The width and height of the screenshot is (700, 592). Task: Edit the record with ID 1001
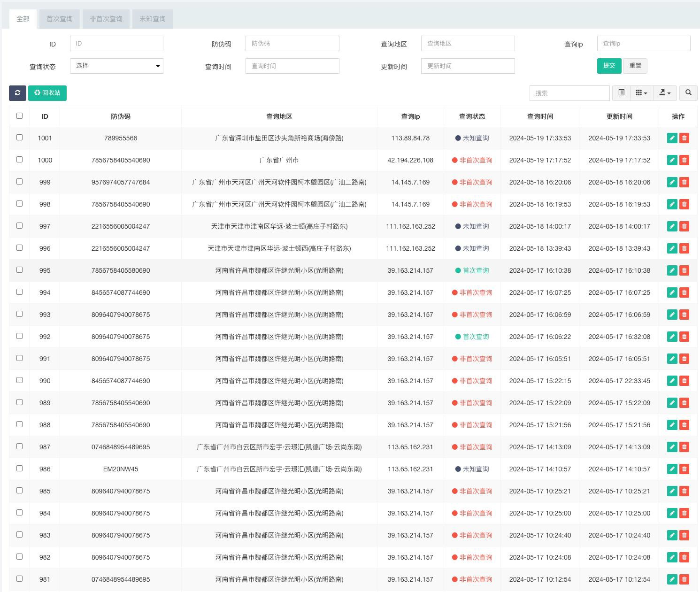coord(672,138)
